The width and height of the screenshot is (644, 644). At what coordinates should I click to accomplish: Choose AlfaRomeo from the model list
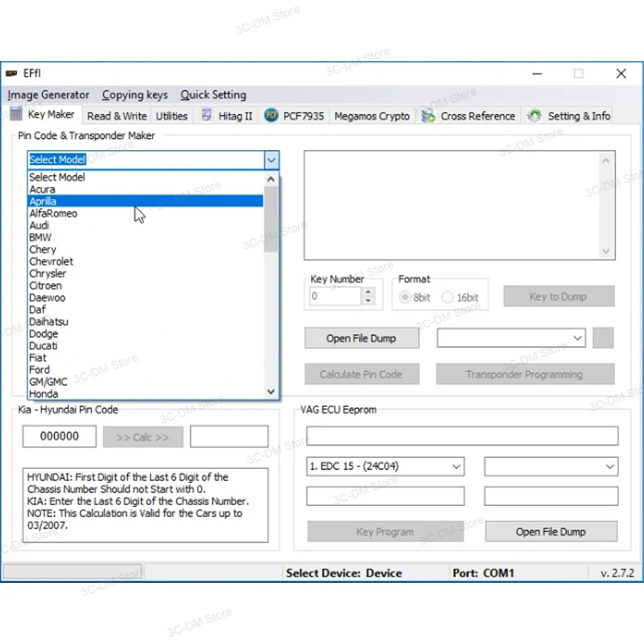tap(146, 213)
